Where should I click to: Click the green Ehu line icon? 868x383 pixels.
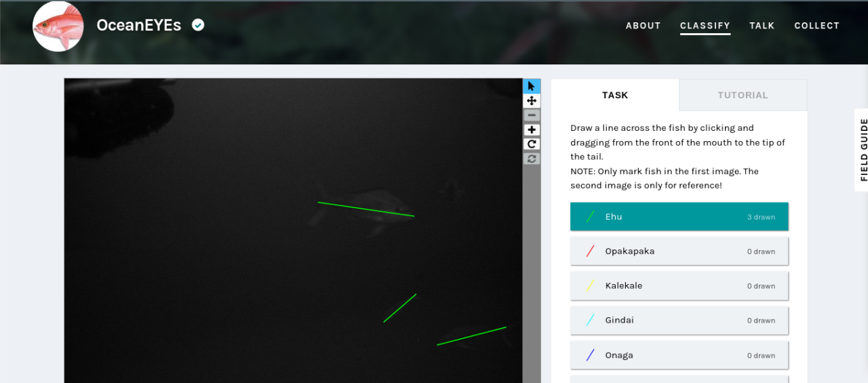click(x=590, y=217)
